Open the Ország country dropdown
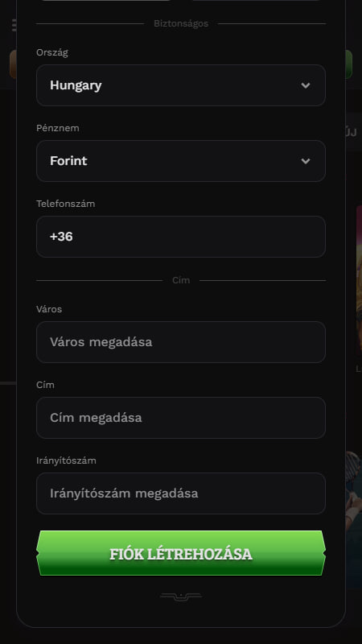The image size is (362, 644). point(181,85)
